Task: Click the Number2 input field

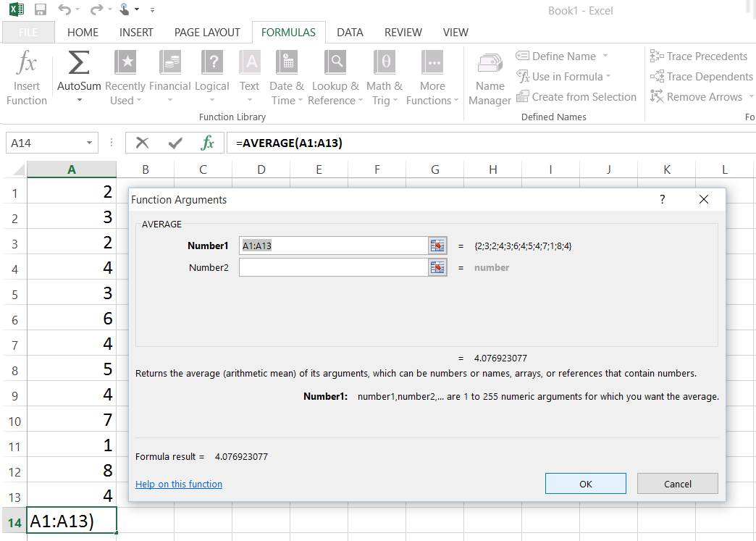Action: point(333,268)
